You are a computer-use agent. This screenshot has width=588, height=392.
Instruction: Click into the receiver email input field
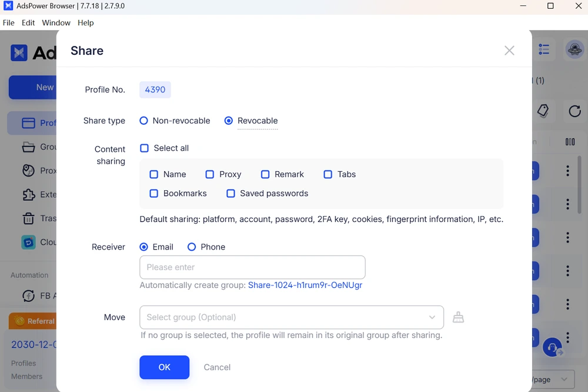point(252,267)
